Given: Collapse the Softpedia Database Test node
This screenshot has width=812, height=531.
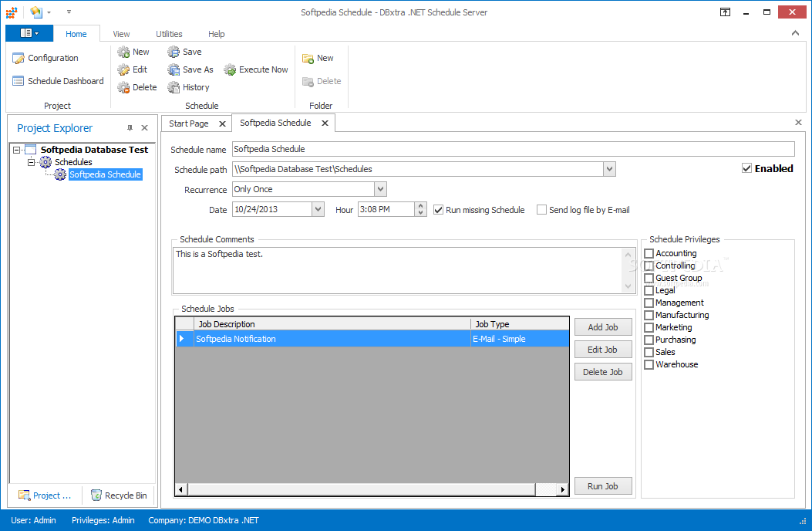Looking at the screenshot, I should tap(16, 150).
